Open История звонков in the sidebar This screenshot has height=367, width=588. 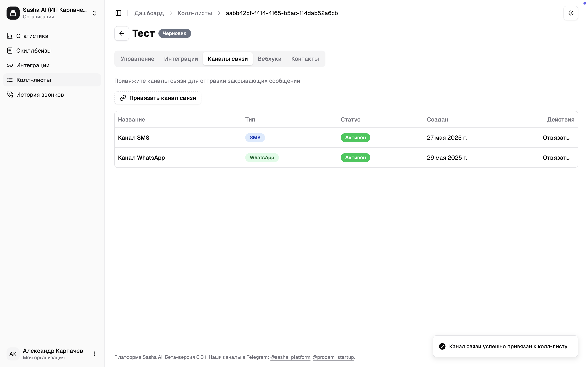[40, 95]
